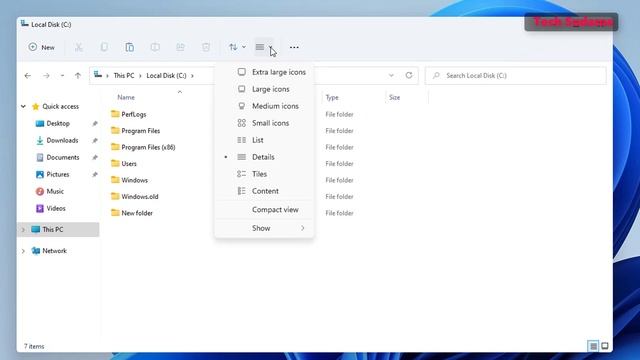Open Desktop in sidebar
The height and width of the screenshot is (360, 640).
coord(53,123)
